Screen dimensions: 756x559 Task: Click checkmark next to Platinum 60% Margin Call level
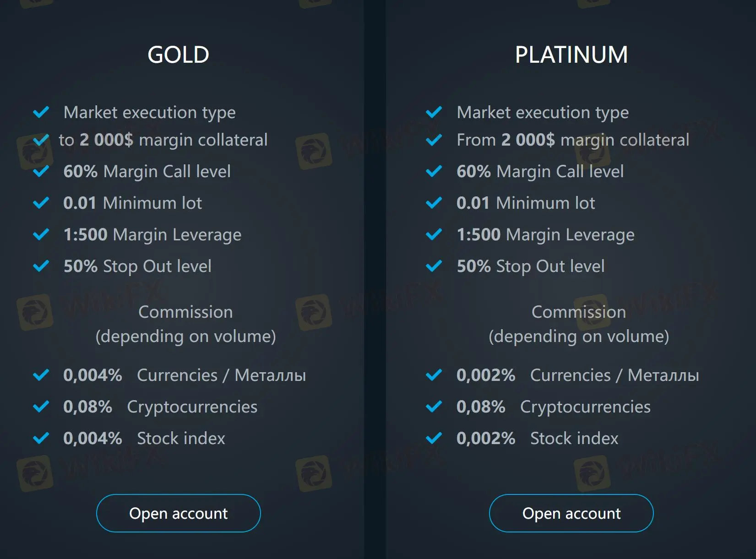point(434,171)
